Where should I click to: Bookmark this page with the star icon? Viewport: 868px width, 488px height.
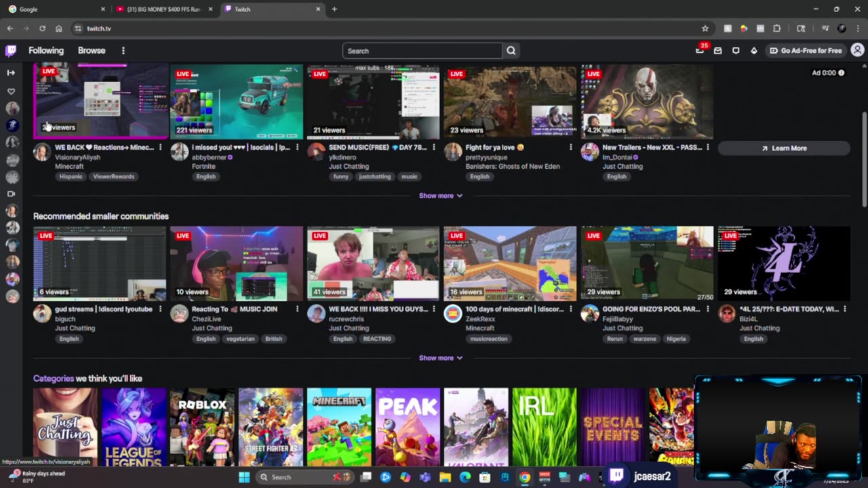point(705,28)
